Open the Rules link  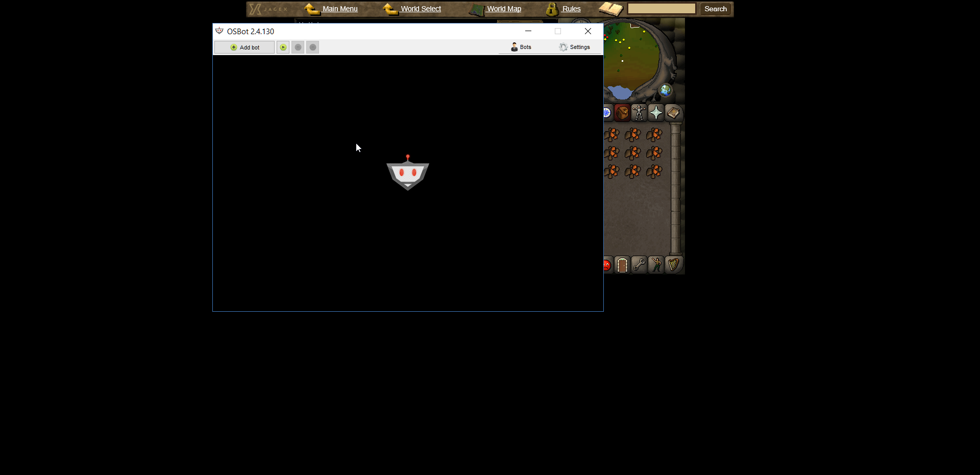571,9
